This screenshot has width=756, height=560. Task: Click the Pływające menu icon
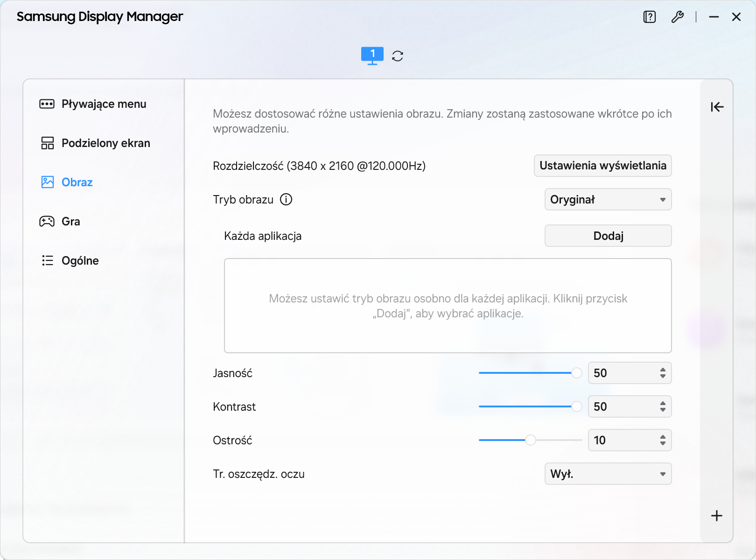tap(47, 104)
